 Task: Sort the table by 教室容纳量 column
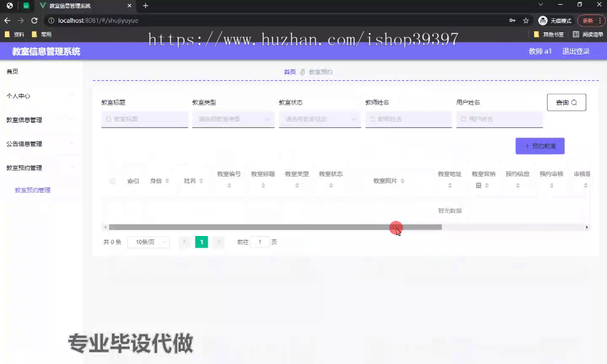coord(487,185)
